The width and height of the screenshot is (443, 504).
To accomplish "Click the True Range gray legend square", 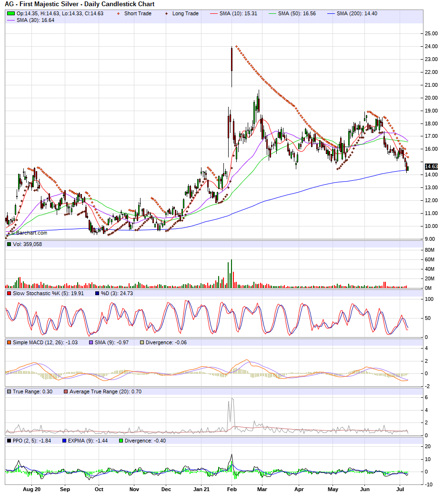I will tap(9, 391).
